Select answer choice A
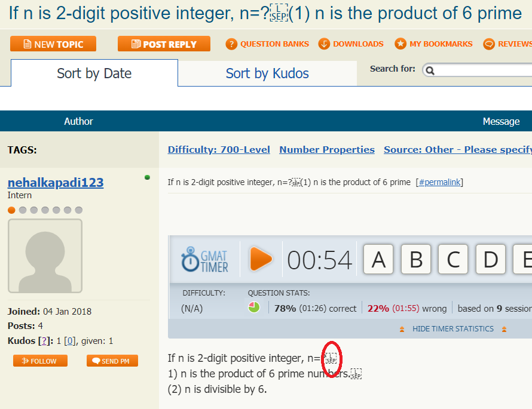This screenshot has width=532, height=409. (x=378, y=260)
